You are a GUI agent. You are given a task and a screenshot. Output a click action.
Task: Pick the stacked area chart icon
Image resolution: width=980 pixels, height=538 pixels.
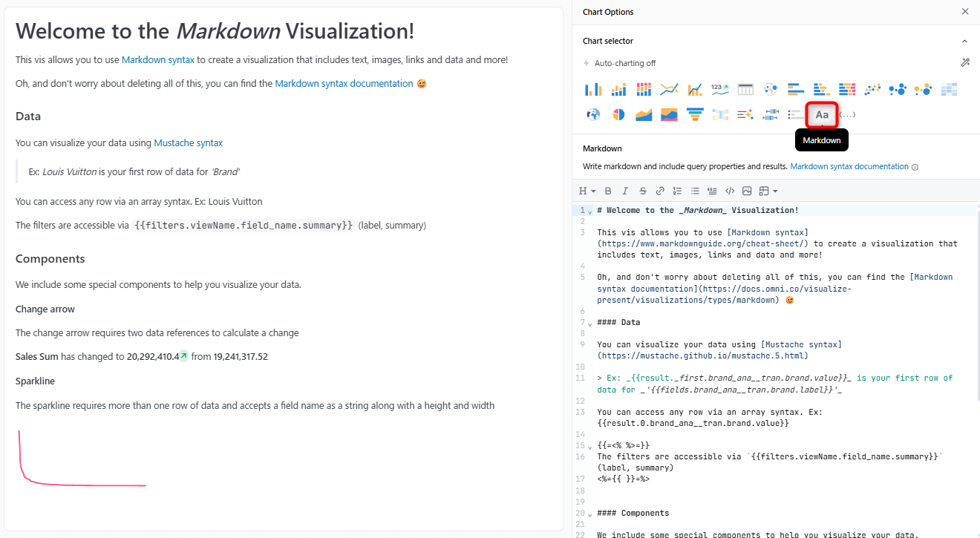[x=669, y=115]
